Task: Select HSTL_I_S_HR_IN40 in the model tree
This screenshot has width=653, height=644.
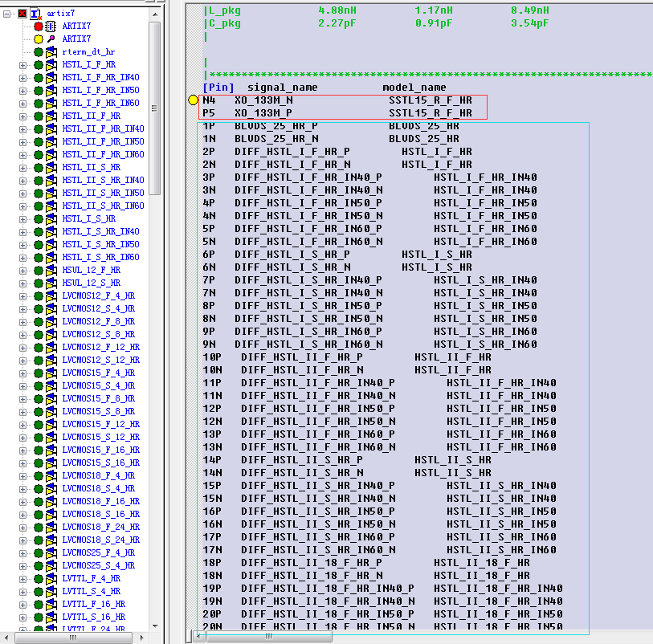Action: 100,232
